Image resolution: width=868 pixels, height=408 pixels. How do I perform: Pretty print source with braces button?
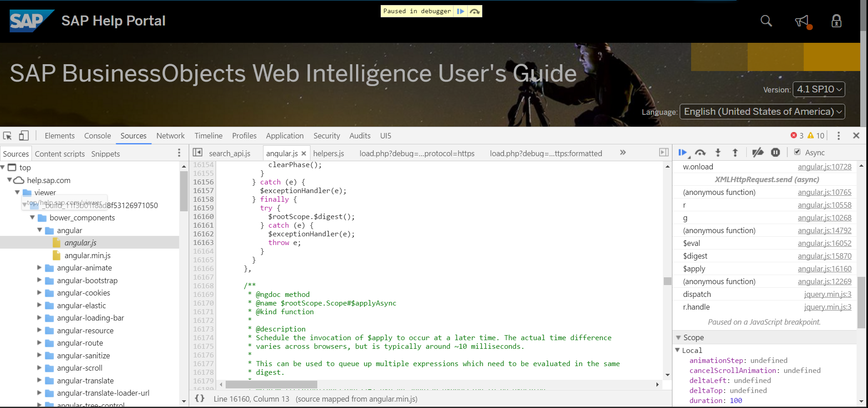(200, 398)
